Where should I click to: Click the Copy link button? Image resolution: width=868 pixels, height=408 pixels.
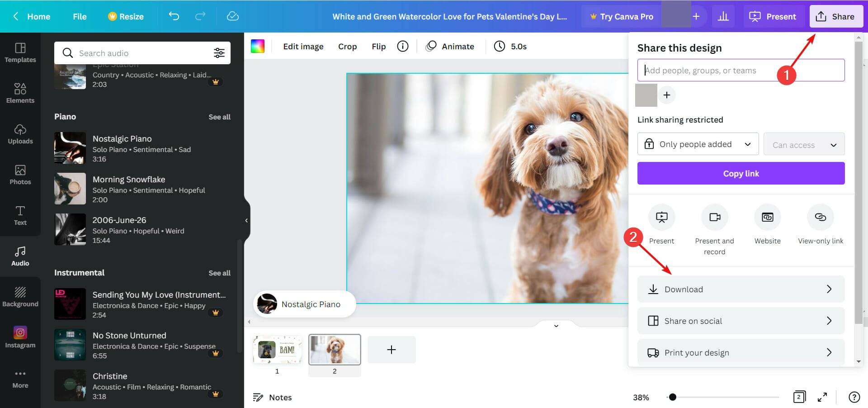point(741,173)
